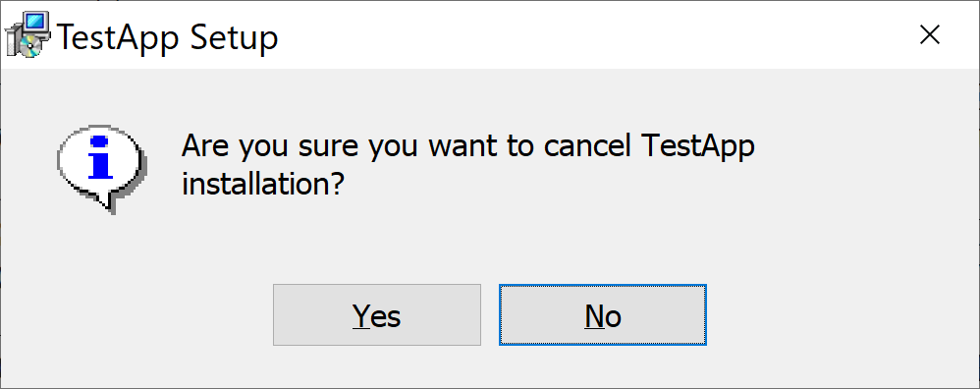Choose No to continue installation
This screenshot has height=389, width=980.
coord(603,314)
